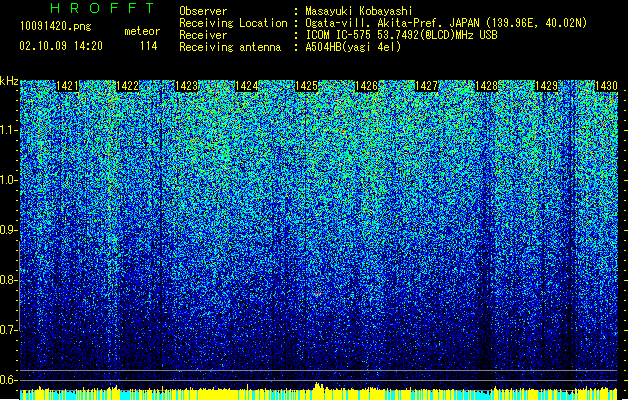
Task: Click the kHz axis unit label
Action: click(9, 81)
